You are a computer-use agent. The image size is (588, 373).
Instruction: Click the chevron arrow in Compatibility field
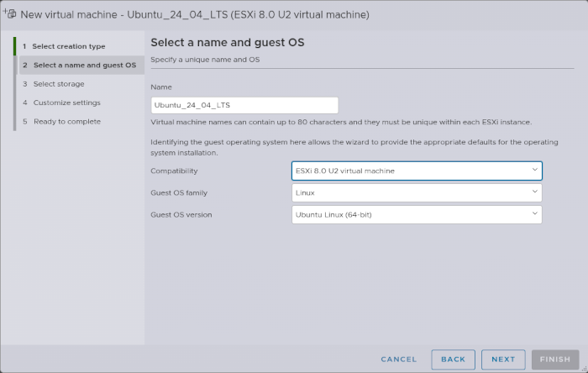(534, 171)
